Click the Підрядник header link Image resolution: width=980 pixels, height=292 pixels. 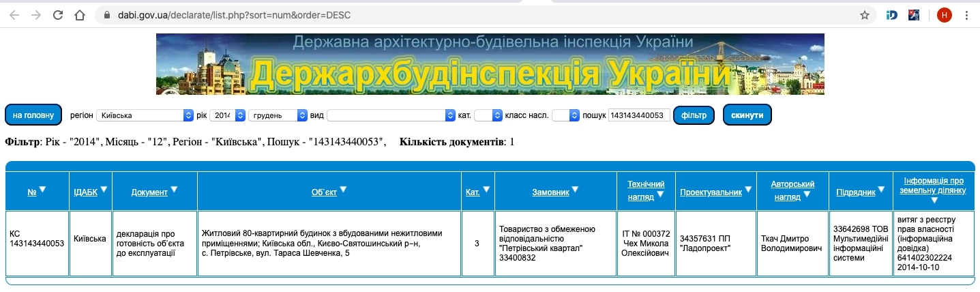click(856, 193)
